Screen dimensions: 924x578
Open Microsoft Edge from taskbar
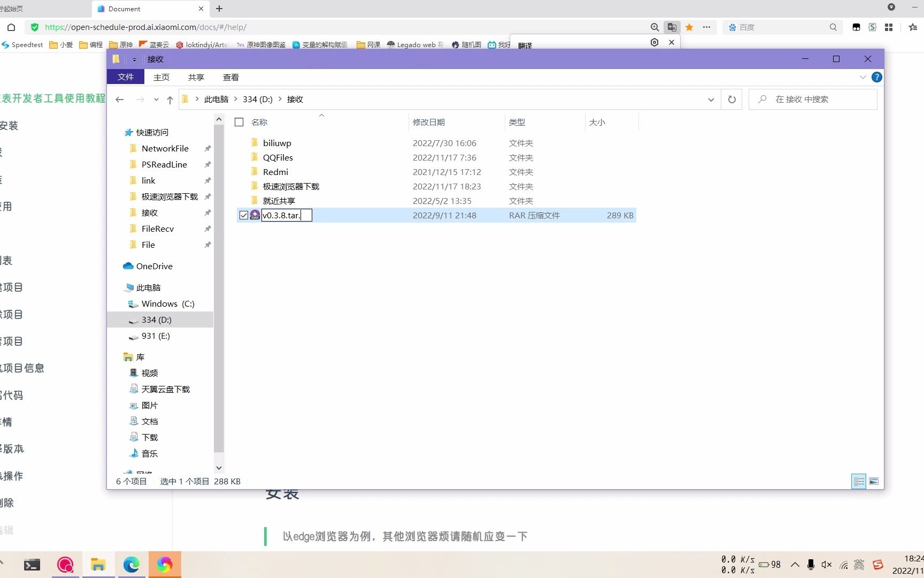click(x=131, y=565)
